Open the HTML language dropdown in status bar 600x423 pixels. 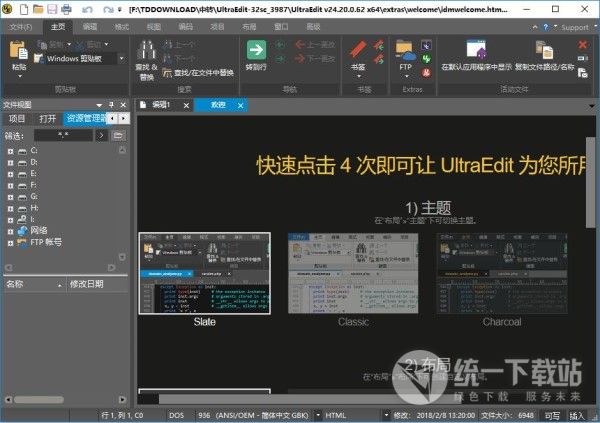pyautogui.click(x=386, y=415)
